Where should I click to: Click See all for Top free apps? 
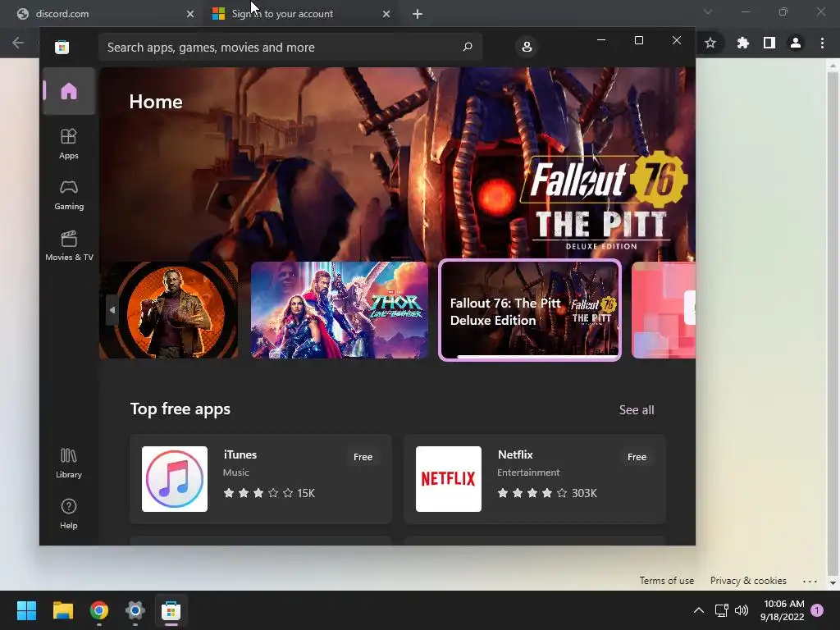637,410
